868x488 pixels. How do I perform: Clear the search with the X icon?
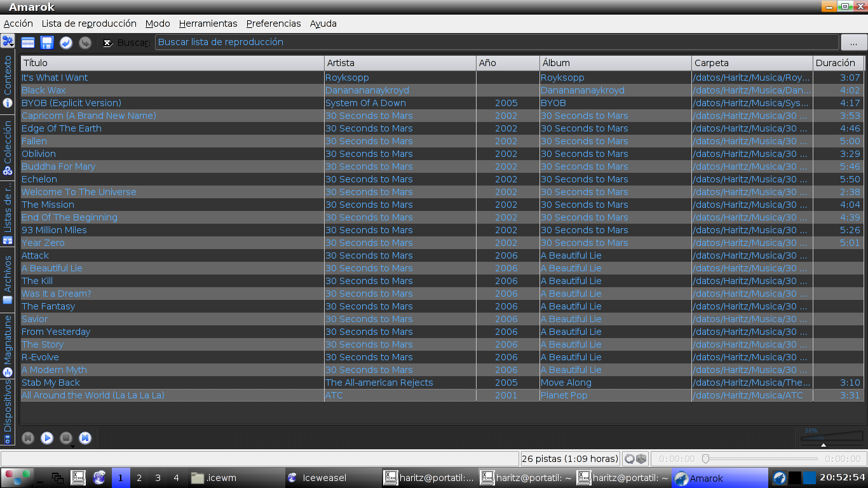point(108,43)
